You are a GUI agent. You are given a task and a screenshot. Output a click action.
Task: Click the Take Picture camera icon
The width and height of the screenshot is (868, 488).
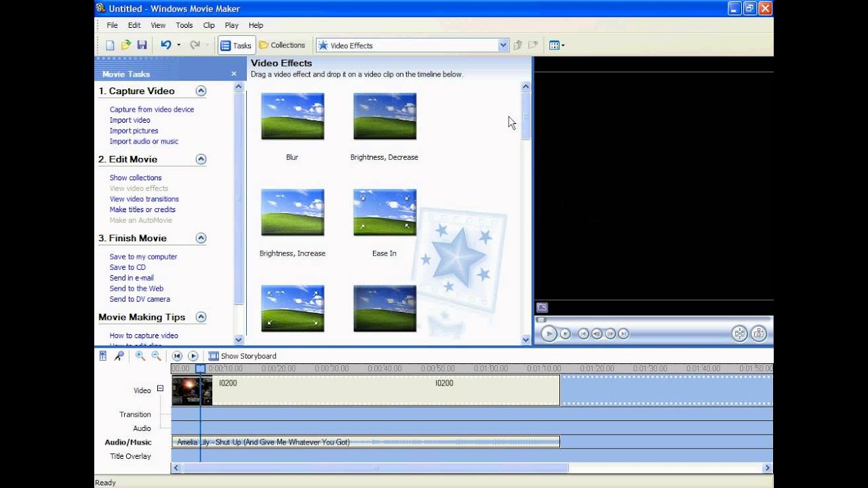click(759, 333)
